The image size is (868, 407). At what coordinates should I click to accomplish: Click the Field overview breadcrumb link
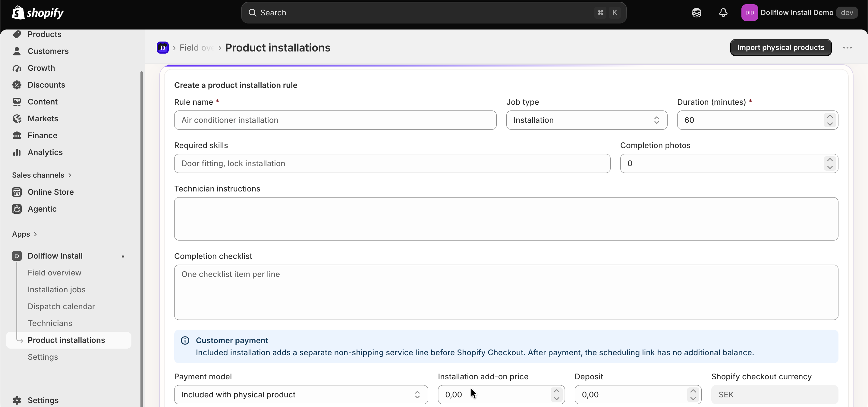click(197, 48)
